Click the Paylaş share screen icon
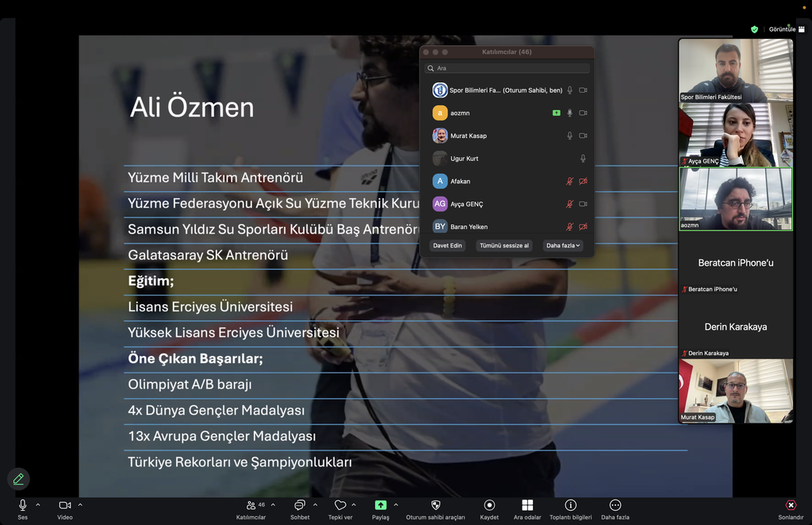This screenshot has width=812, height=525. 381,505
